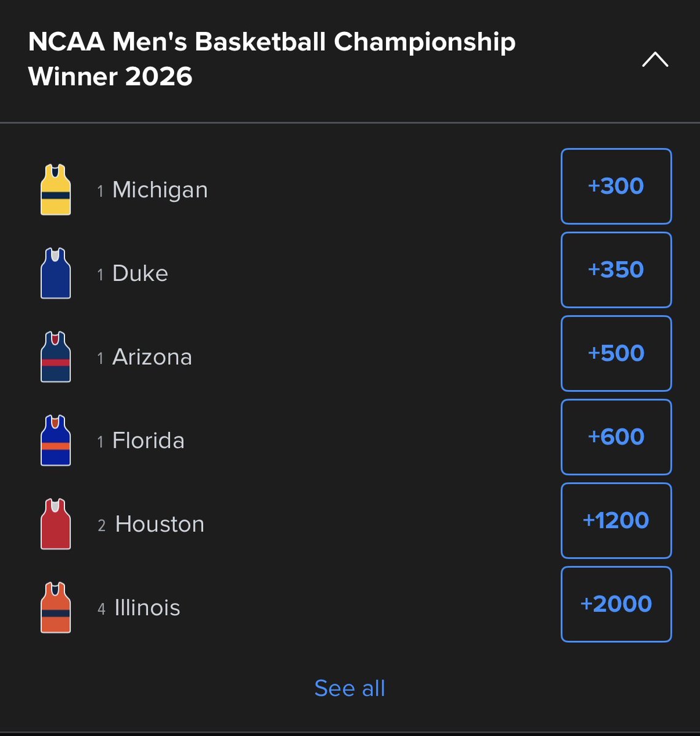Viewport: 700px width, 736px height.
Task: Select Arizona +500 odds
Action: (616, 353)
